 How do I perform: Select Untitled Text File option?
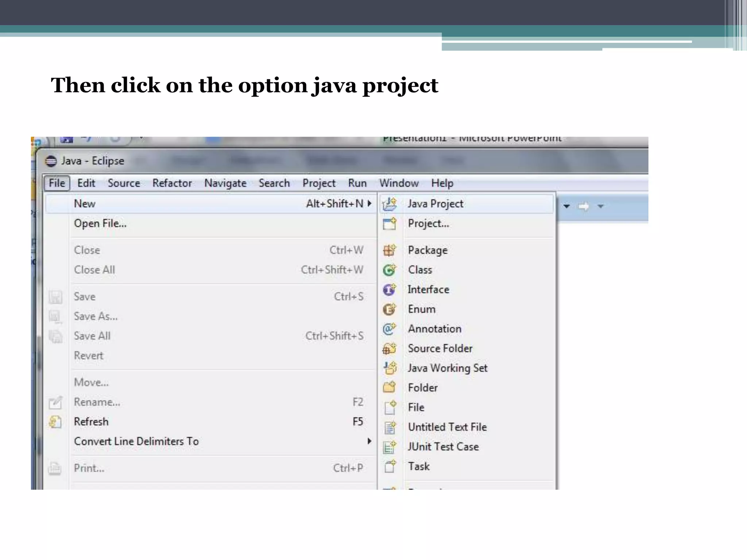(447, 427)
